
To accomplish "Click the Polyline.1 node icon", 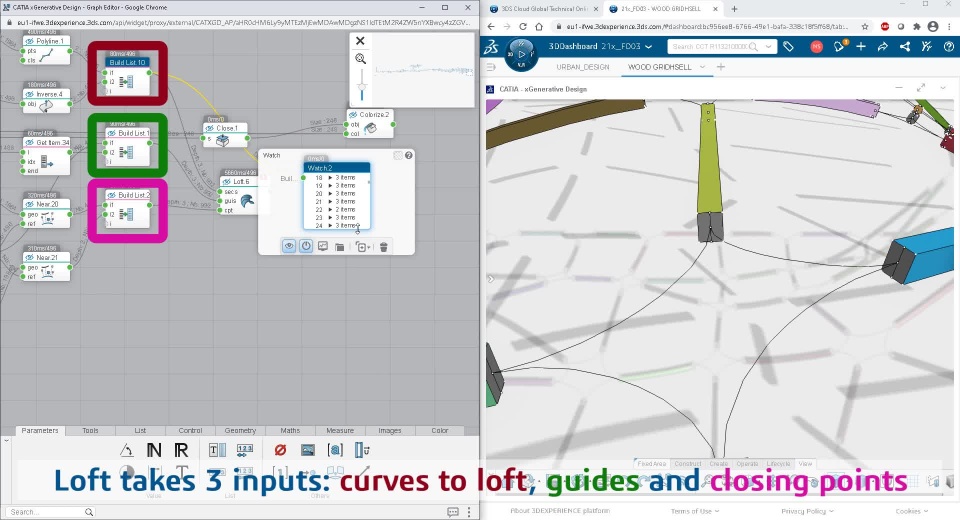I will 48,56.
